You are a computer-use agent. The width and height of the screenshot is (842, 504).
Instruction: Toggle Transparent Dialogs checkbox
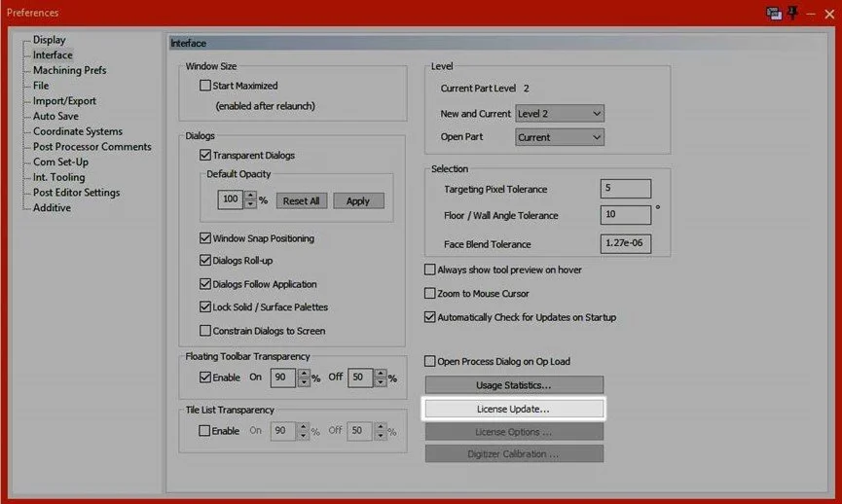(x=205, y=155)
